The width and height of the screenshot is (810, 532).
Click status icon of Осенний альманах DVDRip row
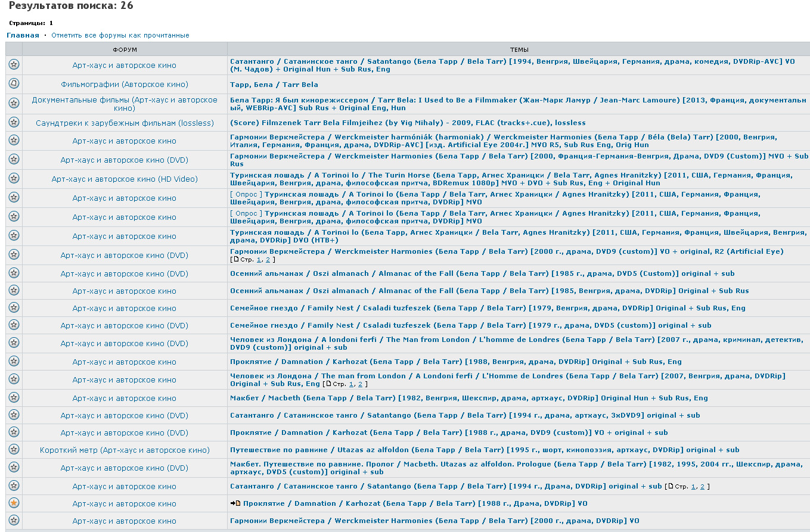tap(14, 290)
